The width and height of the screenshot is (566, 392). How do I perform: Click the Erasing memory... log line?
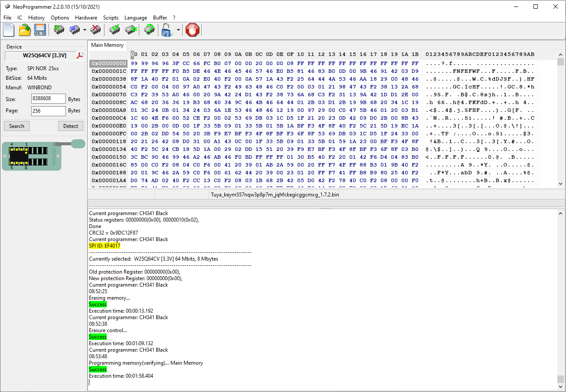pyautogui.click(x=109, y=298)
